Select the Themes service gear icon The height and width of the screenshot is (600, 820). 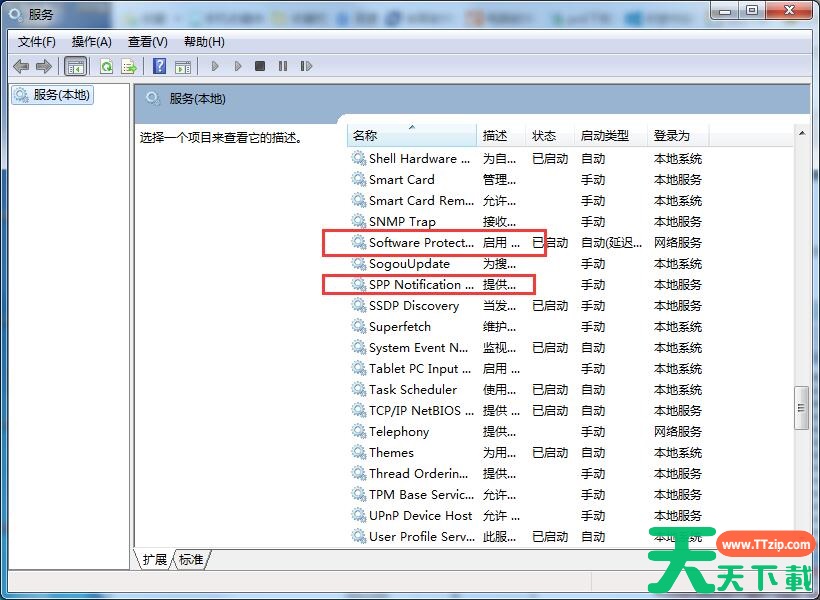tap(358, 452)
